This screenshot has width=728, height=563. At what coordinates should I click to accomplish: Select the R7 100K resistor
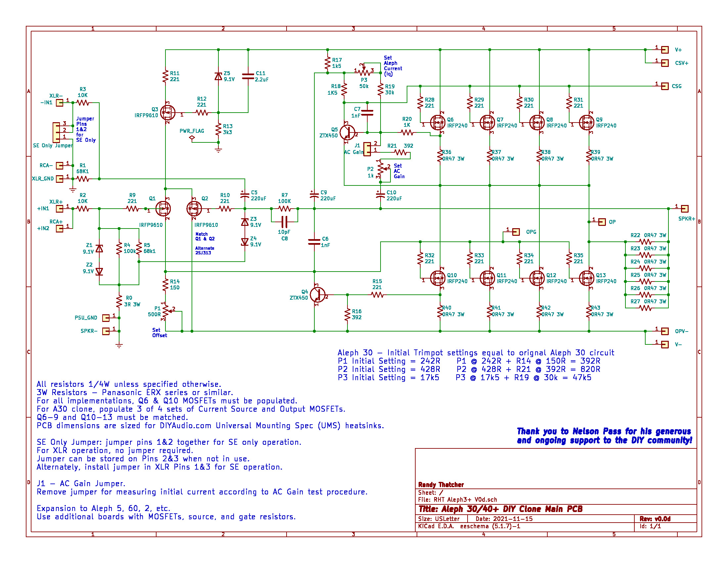click(x=284, y=209)
